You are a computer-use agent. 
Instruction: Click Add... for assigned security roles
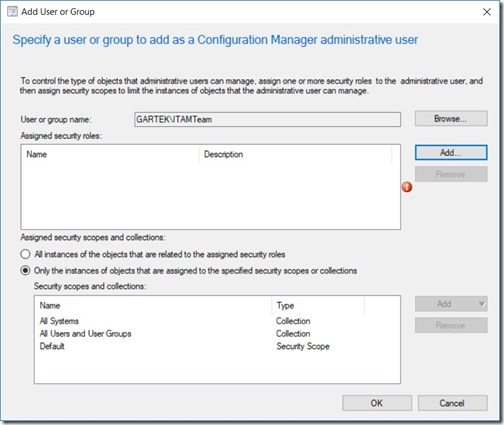click(x=451, y=153)
